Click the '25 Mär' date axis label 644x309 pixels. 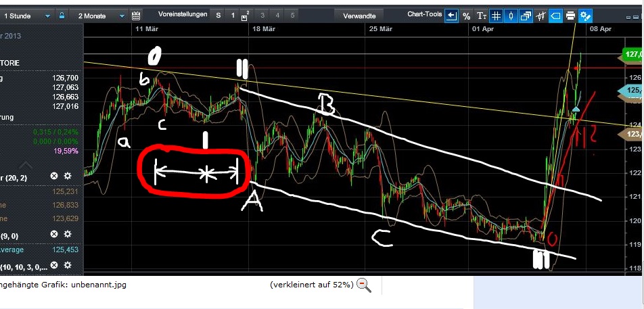(x=380, y=28)
